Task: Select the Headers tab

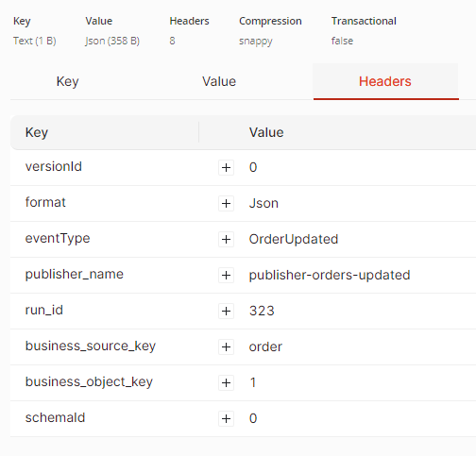Action: 385,81
